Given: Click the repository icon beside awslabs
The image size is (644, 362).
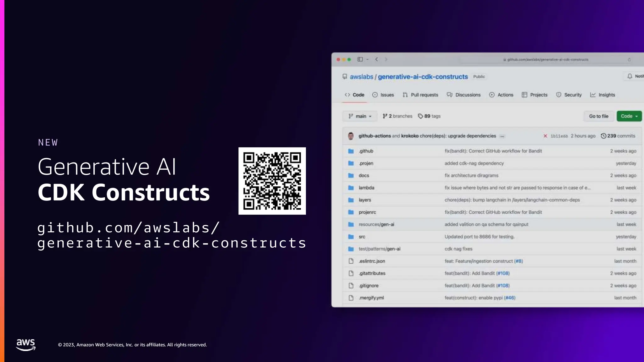Looking at the screenshot, I should pyautogui.click(x=345, y=77).
